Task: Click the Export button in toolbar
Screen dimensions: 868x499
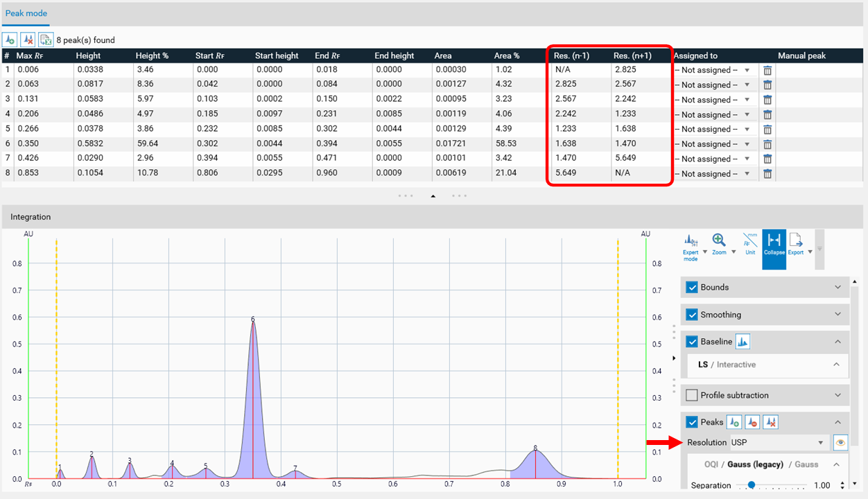Action: point(796,244)
